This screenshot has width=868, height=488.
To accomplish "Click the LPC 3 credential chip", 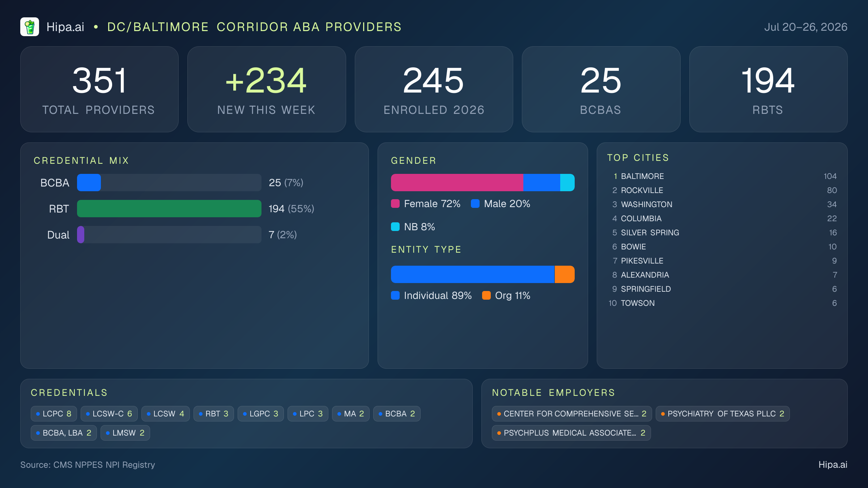I will pos(308,414).
